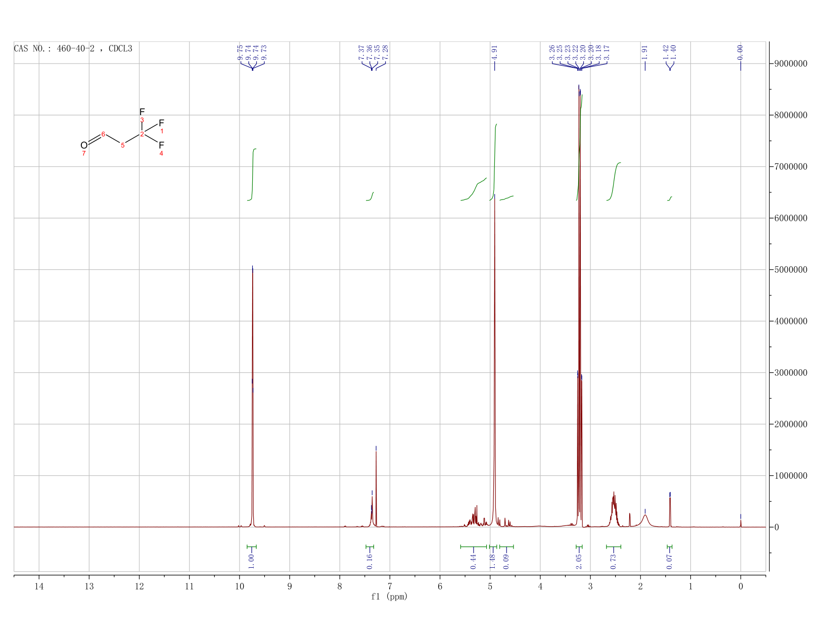The height and width of the screenshot is (644, 834).
Task: Select the 0.00 reference peak label
Action: click(x=740, y=53)
